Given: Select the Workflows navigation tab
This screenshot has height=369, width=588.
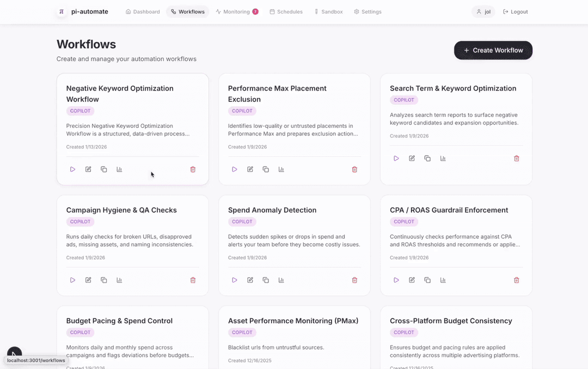Looking at the screenshot, I should (x=187, y=11).
